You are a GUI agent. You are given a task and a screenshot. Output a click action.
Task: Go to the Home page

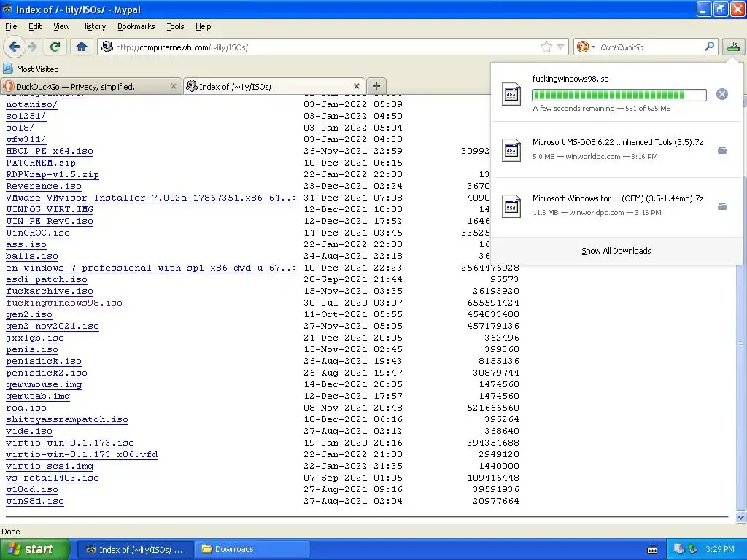[82, 47]
